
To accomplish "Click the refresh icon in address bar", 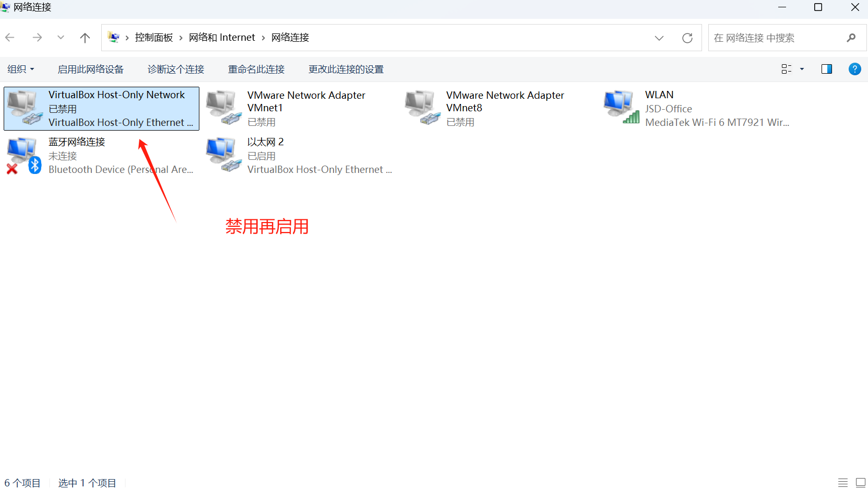I will click(687, 38).
